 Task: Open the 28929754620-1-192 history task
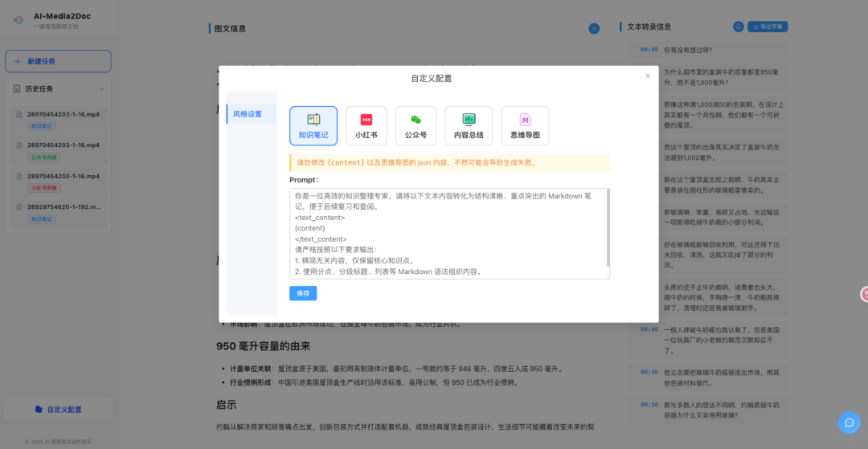(x=58, y=212)
